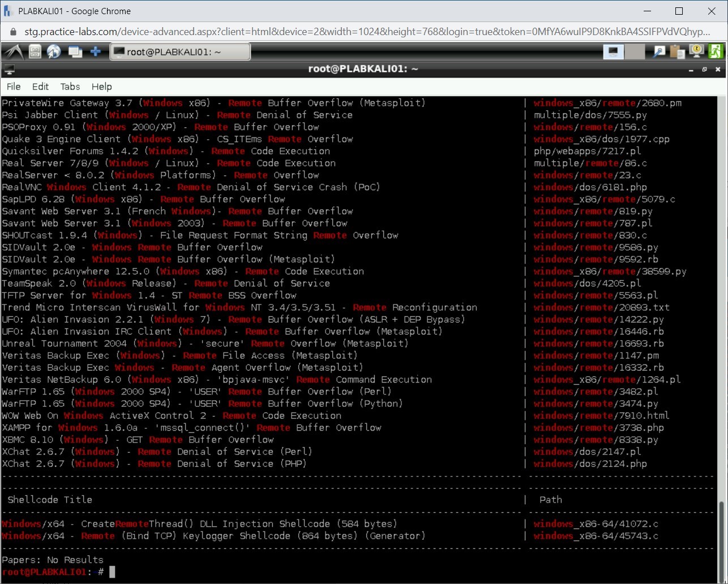Click the green logout exit icon
The width and height of the screenshot is (728, 584).
pyautogui.click(x=716, y=52)
